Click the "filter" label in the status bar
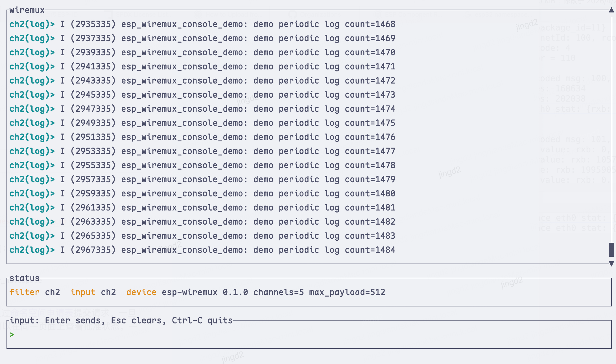616x364 pixels. (24, 292)
